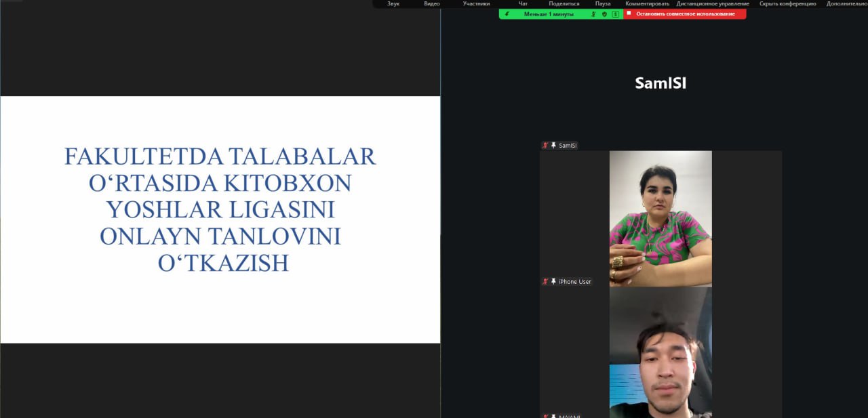Click Скрыть конференцию to hide meeting
Image resolution: width=868 pixels, height=418 pixels.
click(x=787, y=4)
